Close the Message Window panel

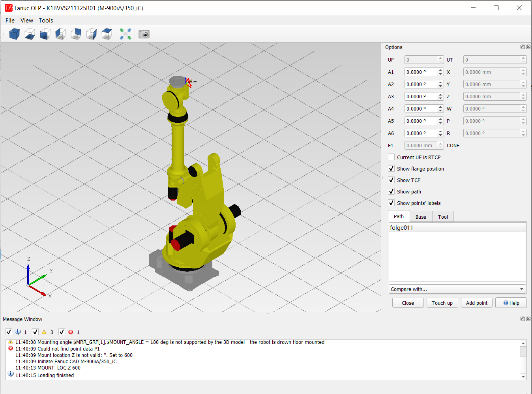[x=528, y=319]
